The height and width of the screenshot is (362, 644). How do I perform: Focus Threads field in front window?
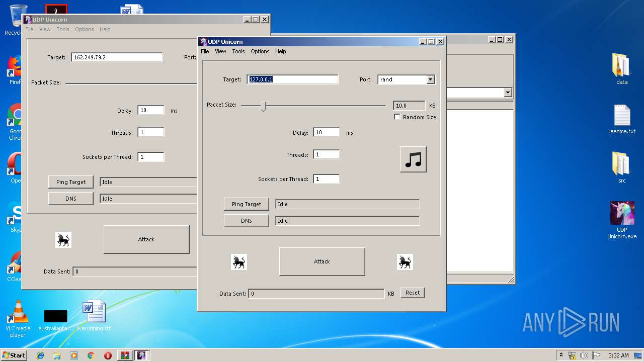coord(327,154)
